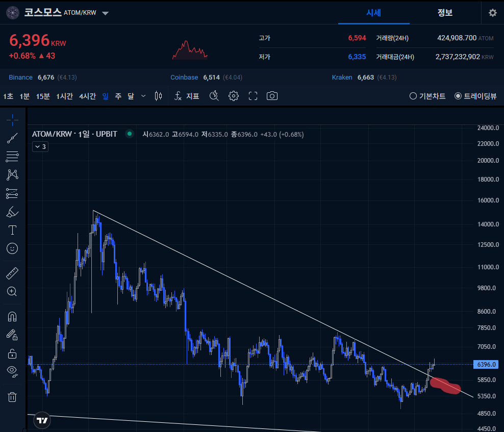Click the 거래량(24H) value 424,908.700
The width and height of the screenshot is (504, 432).
pos(457,38)
